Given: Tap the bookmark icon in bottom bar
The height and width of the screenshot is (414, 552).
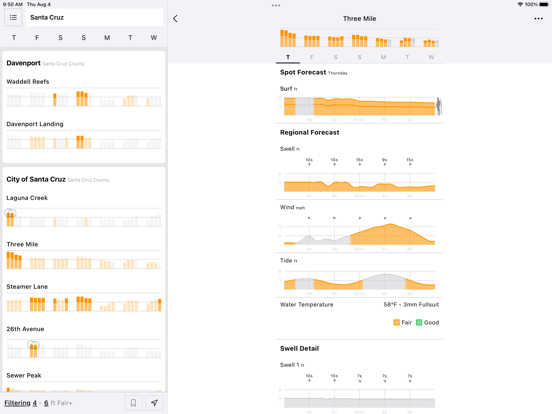Looking at the screenshot, I should point(133,403).
